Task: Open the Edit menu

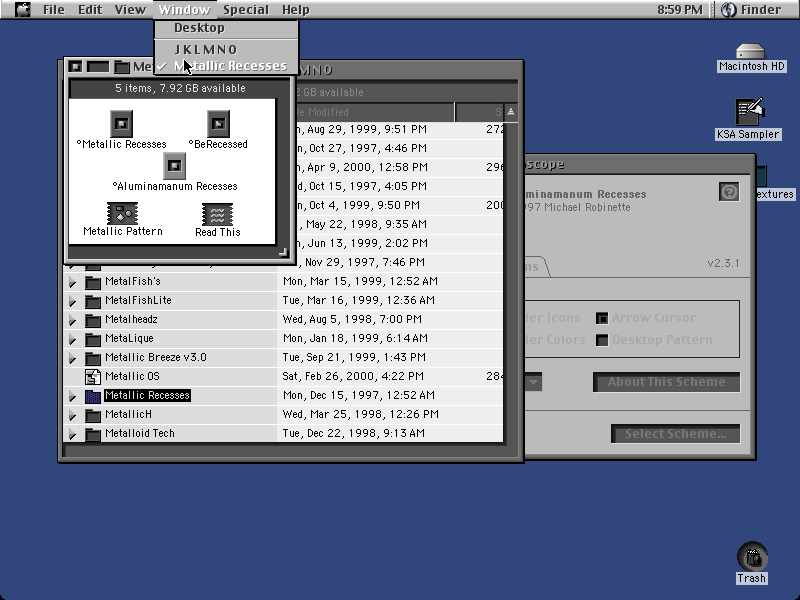Action: point(90,9)
